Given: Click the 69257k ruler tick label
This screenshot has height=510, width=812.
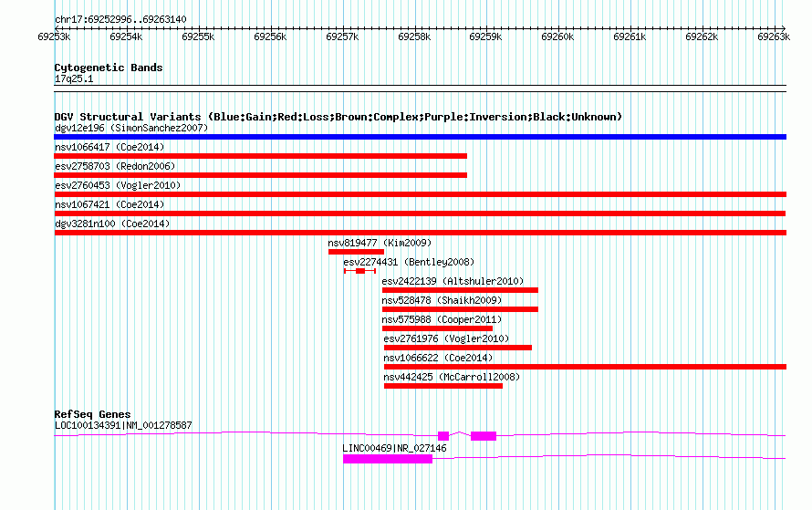Looking at the screenshot, I should [x=342, y=36].
